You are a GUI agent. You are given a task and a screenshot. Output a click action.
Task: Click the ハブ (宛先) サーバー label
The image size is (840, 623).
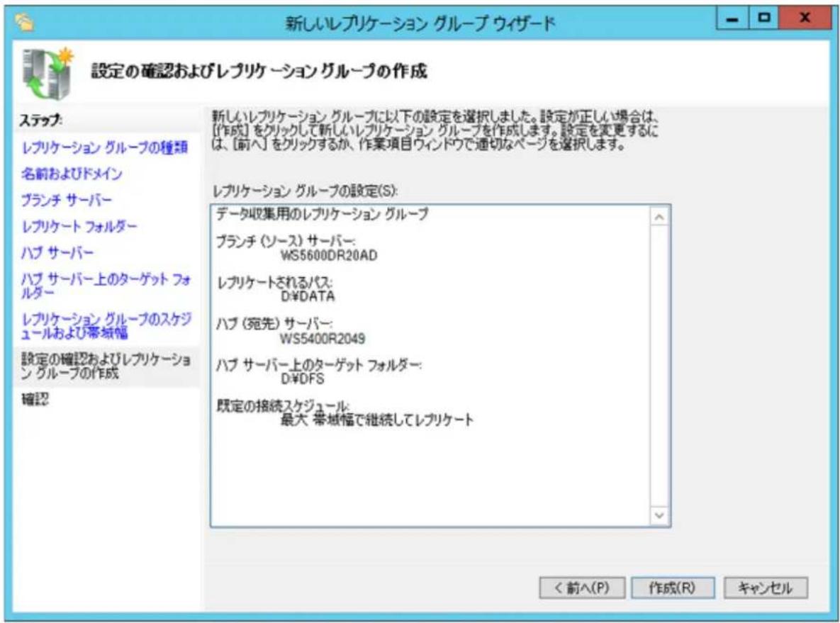pyautogui.click(x=274, y=324)
